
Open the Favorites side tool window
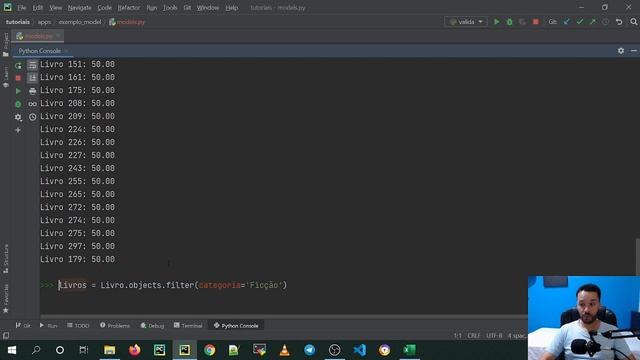6,298
